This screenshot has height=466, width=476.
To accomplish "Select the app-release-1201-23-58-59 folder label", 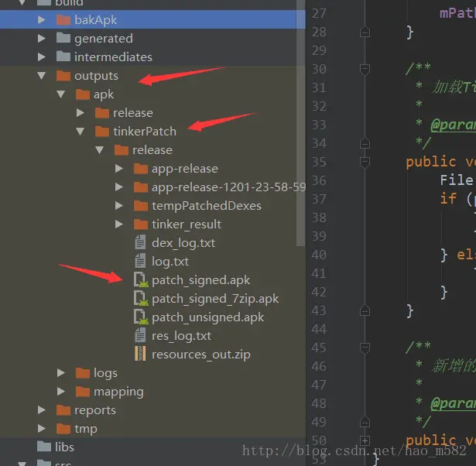I will click(228, 187).
